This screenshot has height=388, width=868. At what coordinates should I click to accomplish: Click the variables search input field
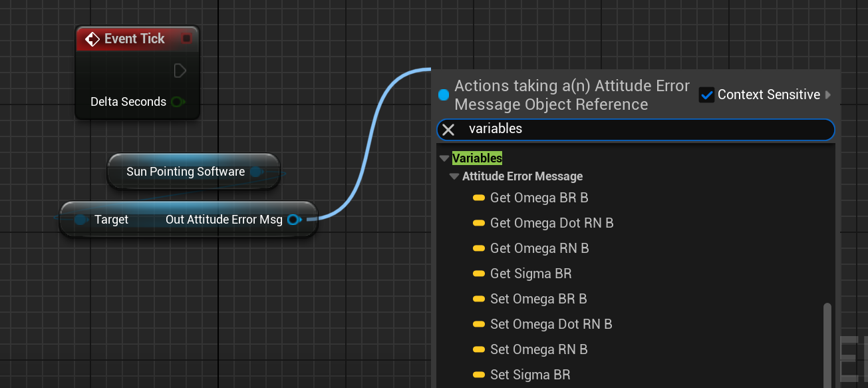pyautogui.click(x=639, y=129)
